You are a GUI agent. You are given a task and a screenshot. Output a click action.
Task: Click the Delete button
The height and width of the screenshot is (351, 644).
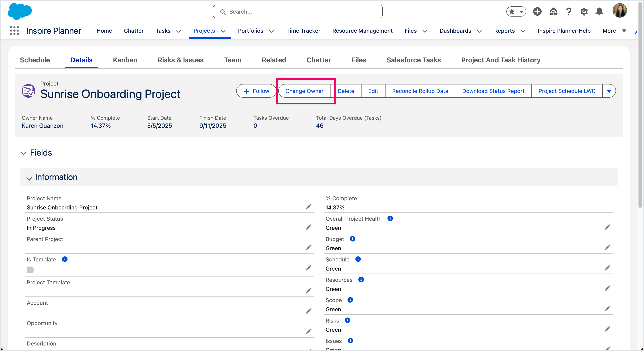[x=346, y=91]
